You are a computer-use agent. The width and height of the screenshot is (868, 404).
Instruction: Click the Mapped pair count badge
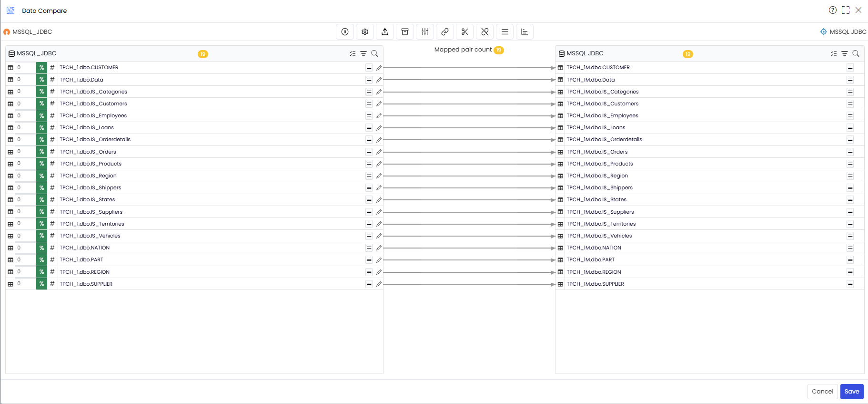tap(499, 50)
